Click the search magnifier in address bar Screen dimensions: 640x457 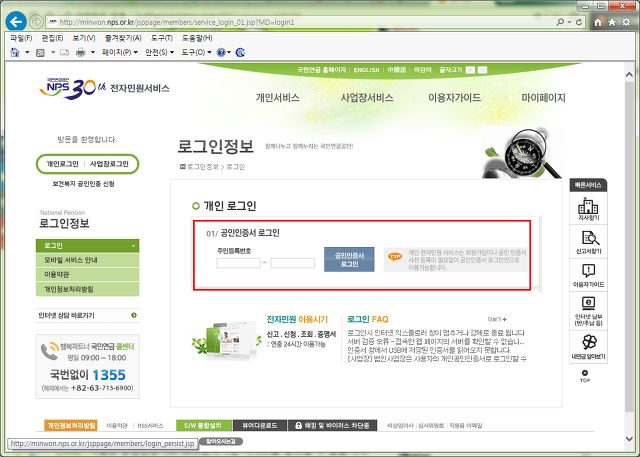[560, 22]
